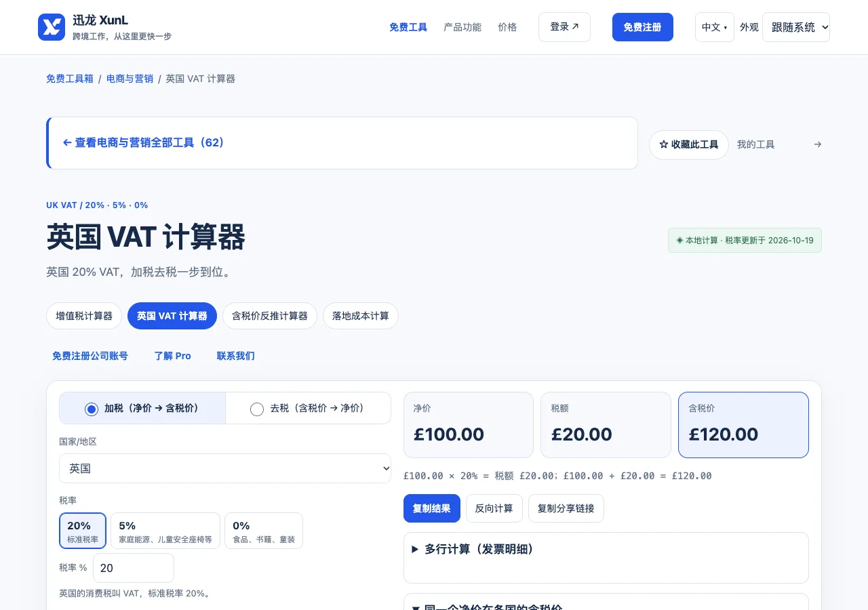
Task: Click the 含税价 £120.00 result card
Action: click(743, 425)
